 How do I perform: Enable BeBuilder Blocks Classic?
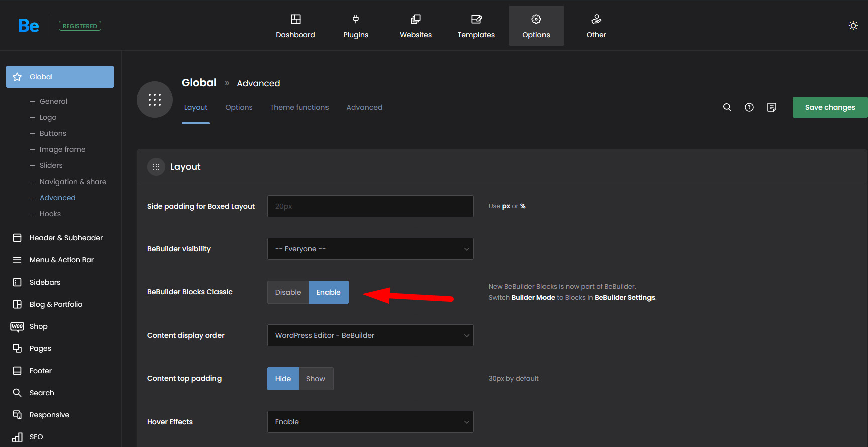329,292
